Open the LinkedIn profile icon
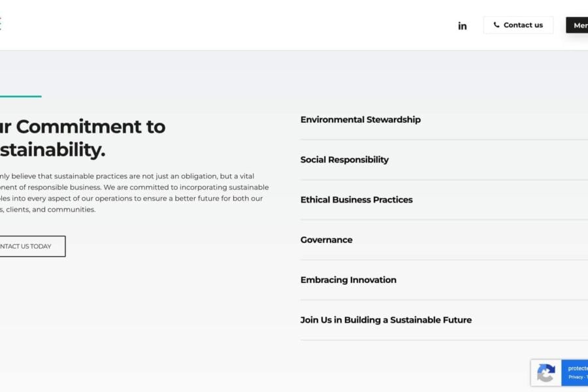 (462, 25)
